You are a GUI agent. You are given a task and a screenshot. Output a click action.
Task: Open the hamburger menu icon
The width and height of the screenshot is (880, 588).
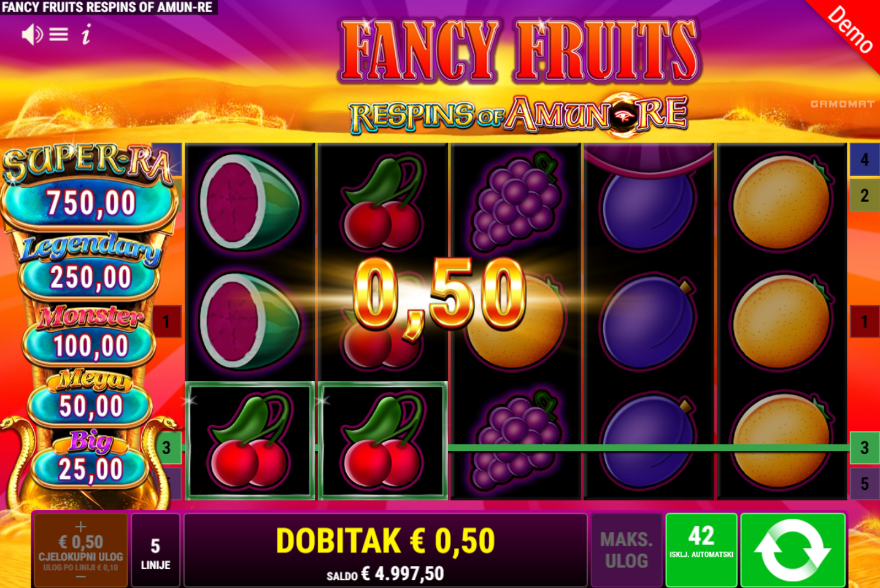pyautogui.click(x=59, y=34)
